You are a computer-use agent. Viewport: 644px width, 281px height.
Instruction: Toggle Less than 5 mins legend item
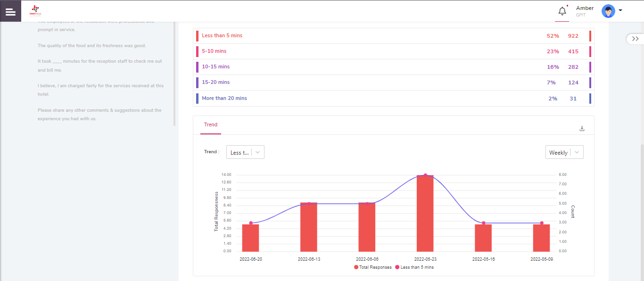click(414, 267)
